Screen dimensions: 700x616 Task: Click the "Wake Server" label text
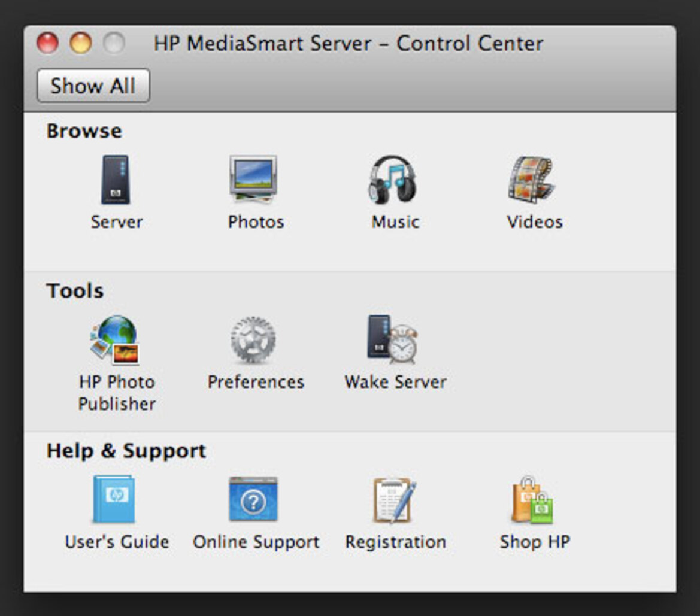click(x=396, y=382)
